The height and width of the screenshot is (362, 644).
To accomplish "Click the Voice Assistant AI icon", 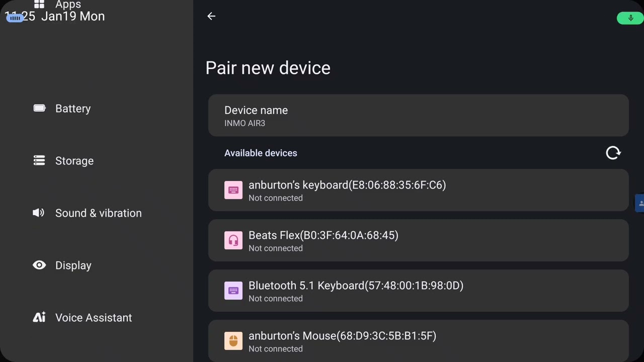I will tap(39, 317).
